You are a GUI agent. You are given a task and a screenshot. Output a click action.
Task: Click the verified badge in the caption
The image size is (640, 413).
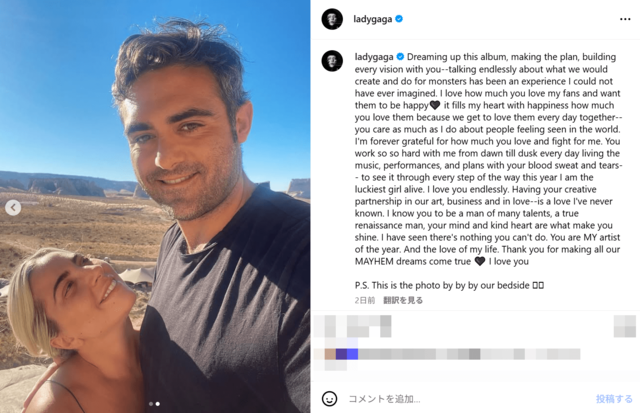400,56
